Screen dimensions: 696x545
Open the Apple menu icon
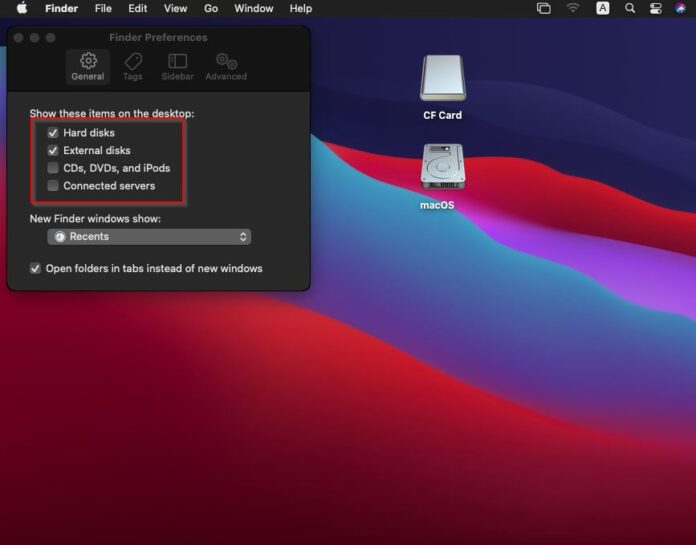coord(22,8)
